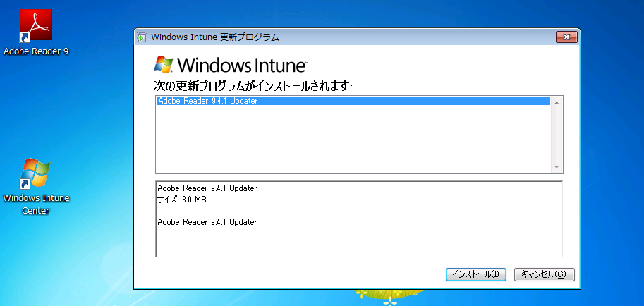644x306 pixels.
Task: Close the Windows Intune 更新プログラム dialog
Action: pyautogui.click(x=567, y=37)
